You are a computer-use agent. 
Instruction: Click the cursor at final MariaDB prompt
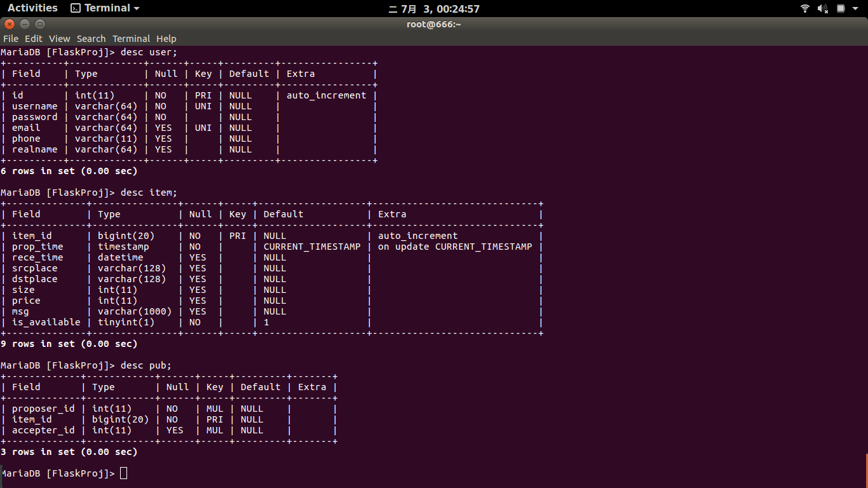(124, 473)
